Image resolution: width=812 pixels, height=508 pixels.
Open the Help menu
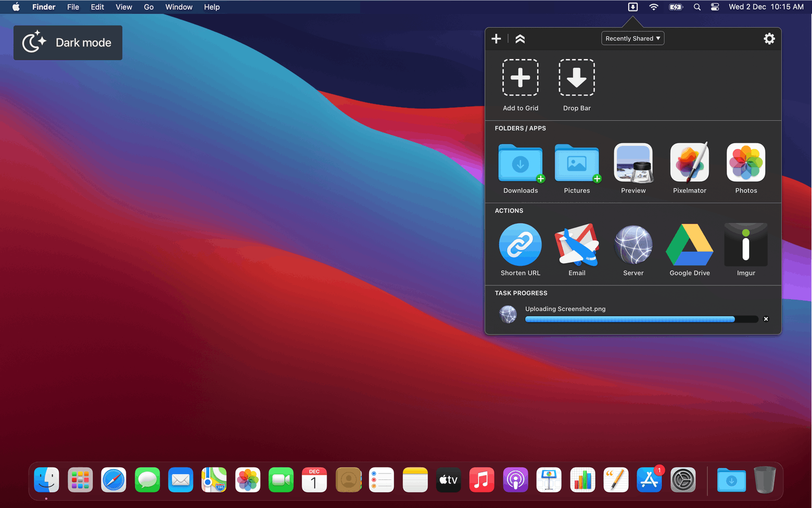(212, 7)
